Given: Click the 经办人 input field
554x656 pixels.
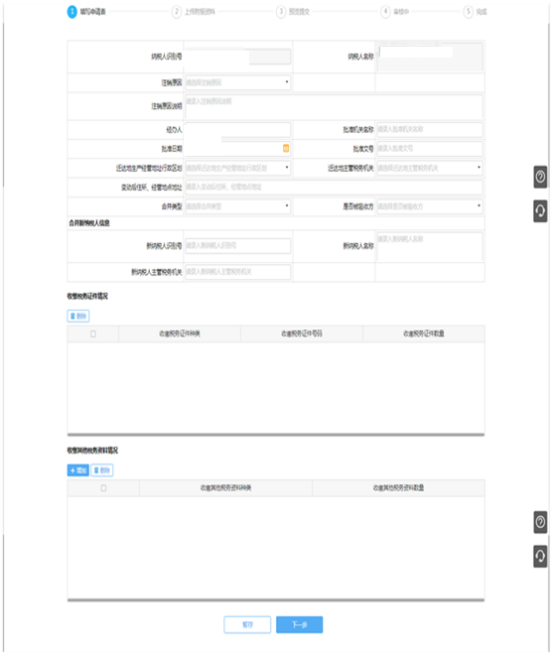Looking at the screenshot, I should tap(238, 130).
